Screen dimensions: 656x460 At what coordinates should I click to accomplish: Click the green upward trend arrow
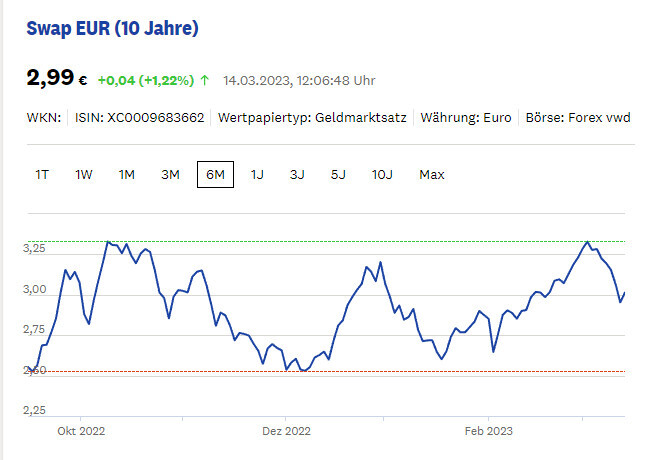pyautogui.click(x=205, y=80)
